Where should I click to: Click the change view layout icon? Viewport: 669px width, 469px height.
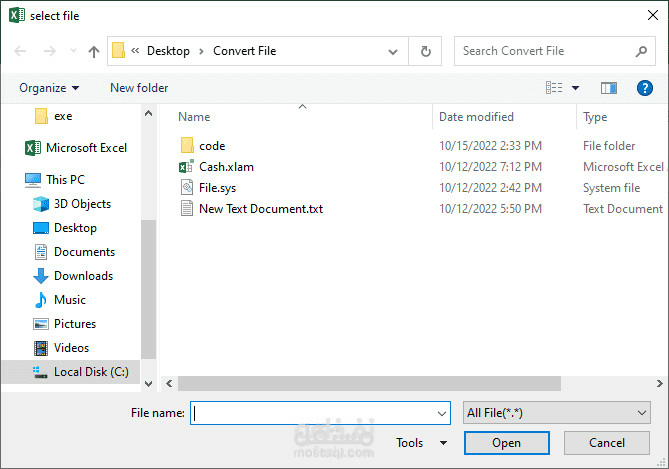pos(554,87)
